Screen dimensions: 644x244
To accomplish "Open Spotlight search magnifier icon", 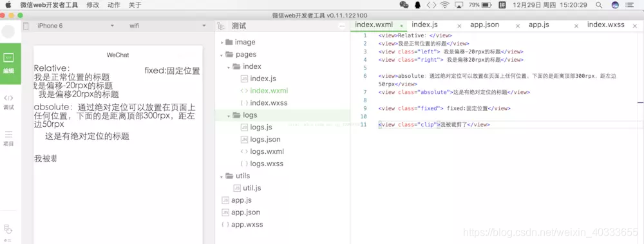I will pos(599,5).
